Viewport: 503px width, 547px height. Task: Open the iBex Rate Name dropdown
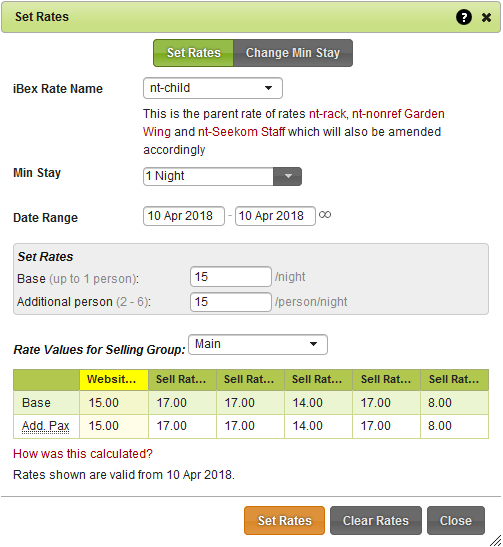[213, 88]
